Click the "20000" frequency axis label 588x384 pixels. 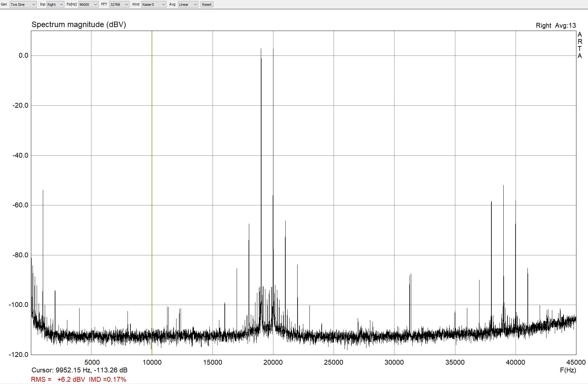point(273,362)
